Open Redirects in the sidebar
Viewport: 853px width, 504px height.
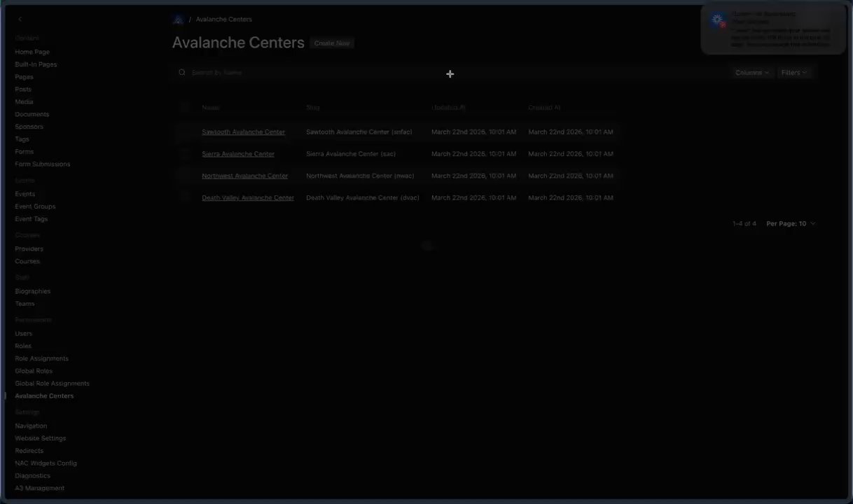click(x=29, y=451)
